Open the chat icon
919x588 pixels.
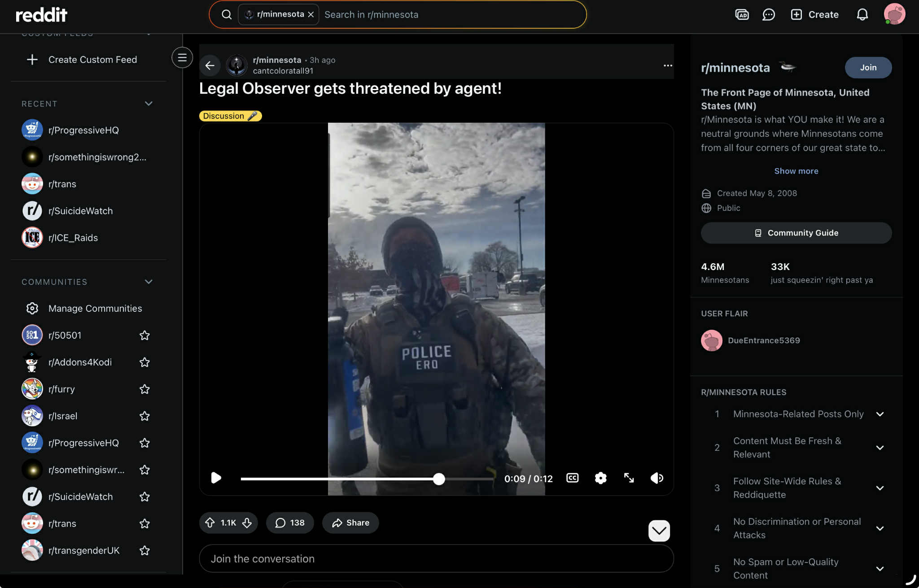(768, 14)
